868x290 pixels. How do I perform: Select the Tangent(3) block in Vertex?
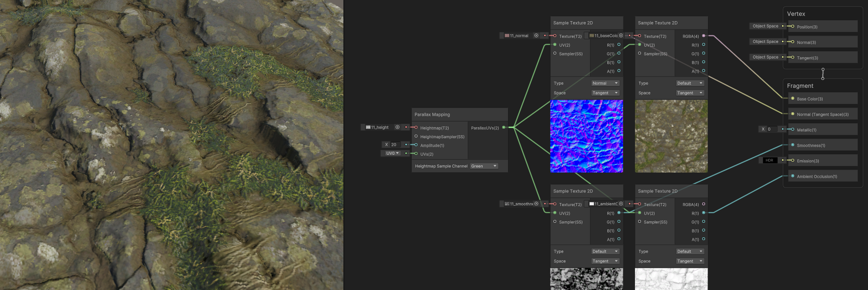pyautogui.click(x=823, y=57)
